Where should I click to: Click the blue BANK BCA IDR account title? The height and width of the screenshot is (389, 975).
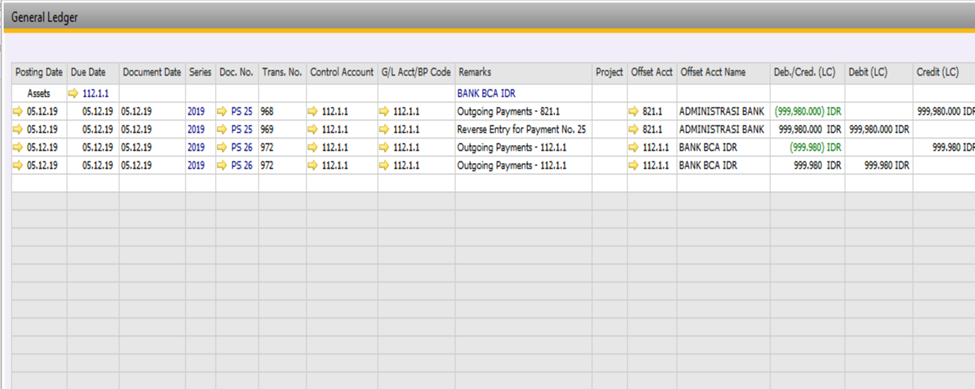[486, 94]
